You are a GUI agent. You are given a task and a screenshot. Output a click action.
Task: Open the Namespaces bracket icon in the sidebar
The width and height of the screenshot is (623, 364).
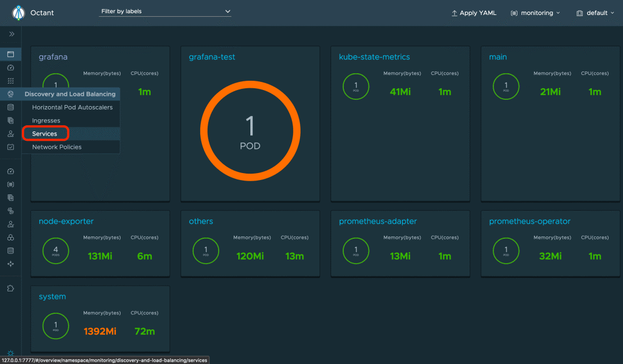[x=11, y=185]
